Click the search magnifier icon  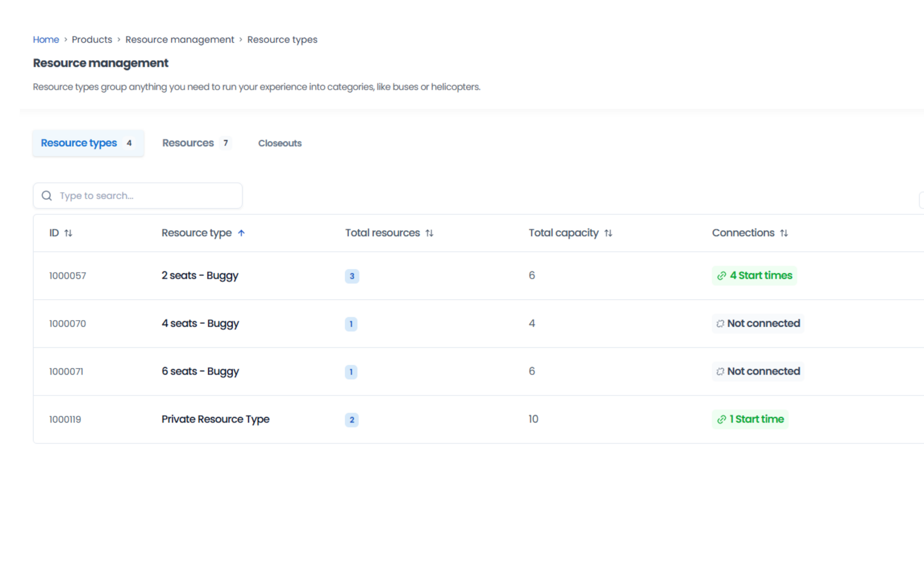tap(47, 195)
